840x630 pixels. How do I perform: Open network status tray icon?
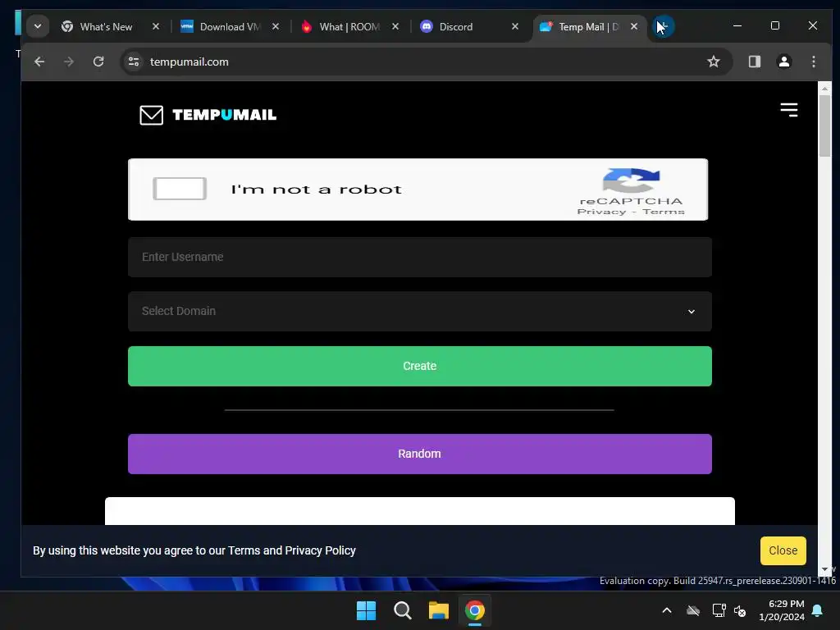[719, 610]
